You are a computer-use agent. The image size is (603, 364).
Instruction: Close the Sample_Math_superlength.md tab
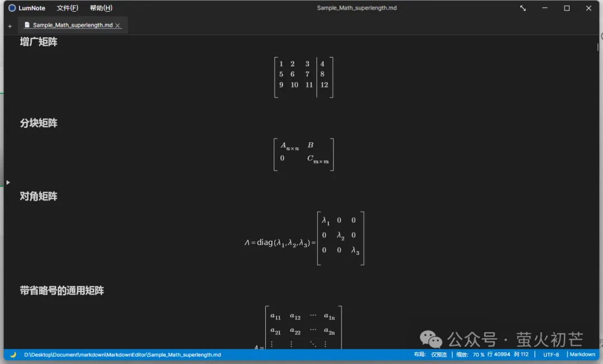(x=118, y=25)
